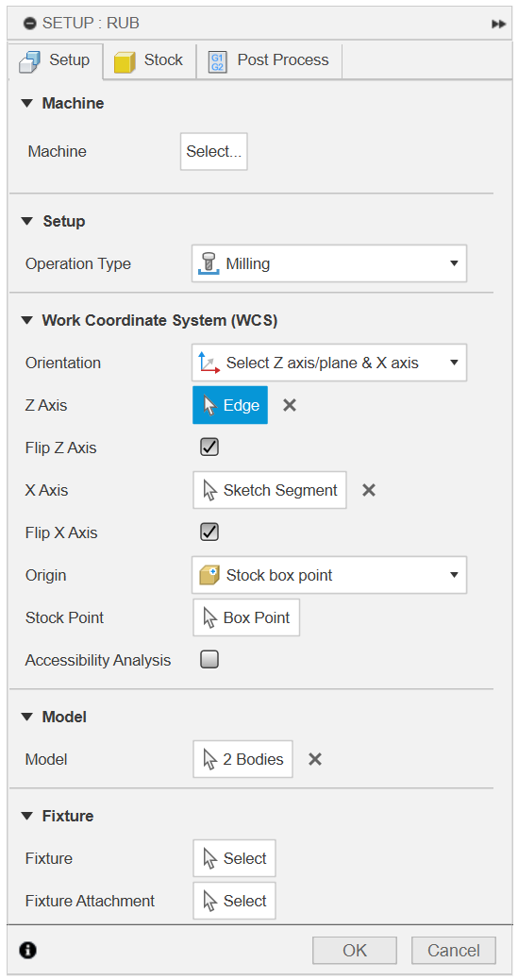Click the info icon at bottom left
Image resolution: width=518 pixels, height=980 pixels.
28,951
